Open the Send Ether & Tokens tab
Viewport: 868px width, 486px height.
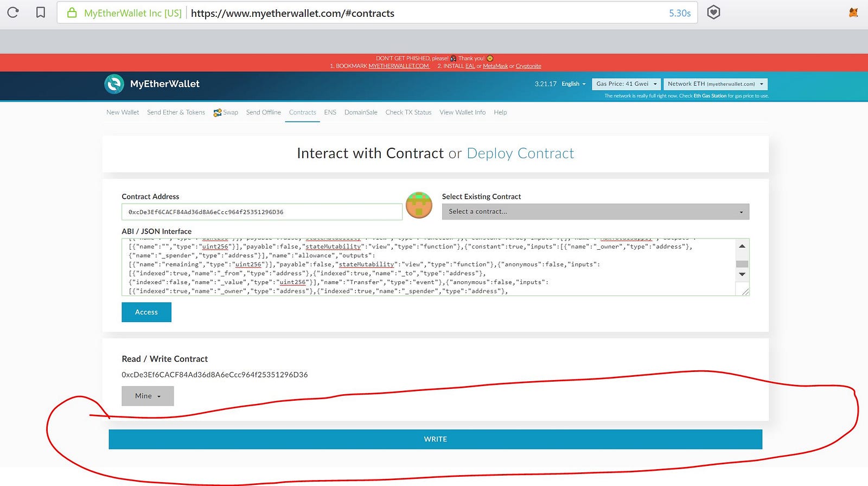coord(176,112)
